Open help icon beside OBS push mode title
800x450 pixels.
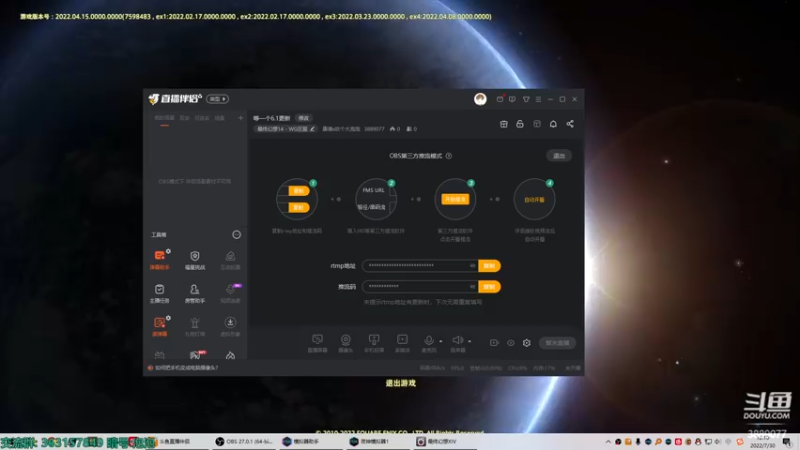pos(449,156)
